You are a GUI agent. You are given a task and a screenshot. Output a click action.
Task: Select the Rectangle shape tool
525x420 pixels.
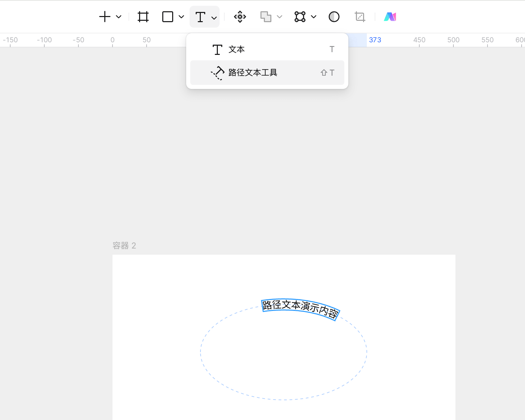coord(168,17)
